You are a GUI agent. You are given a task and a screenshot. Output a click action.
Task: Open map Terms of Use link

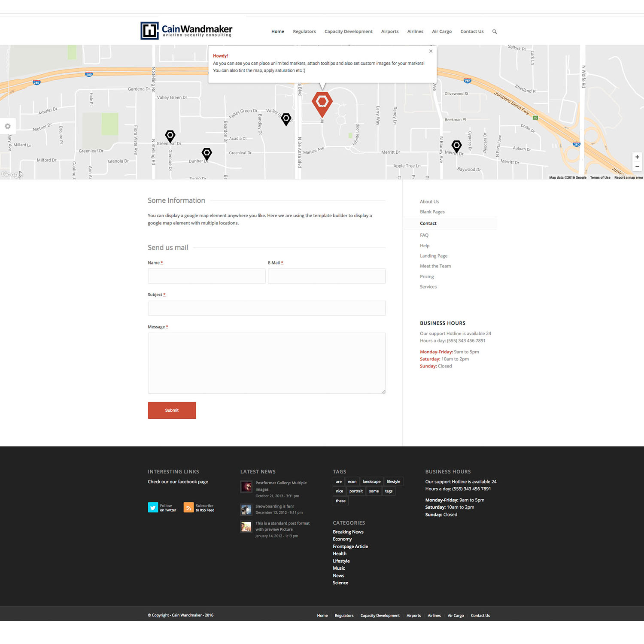click(x=600, y=177)
